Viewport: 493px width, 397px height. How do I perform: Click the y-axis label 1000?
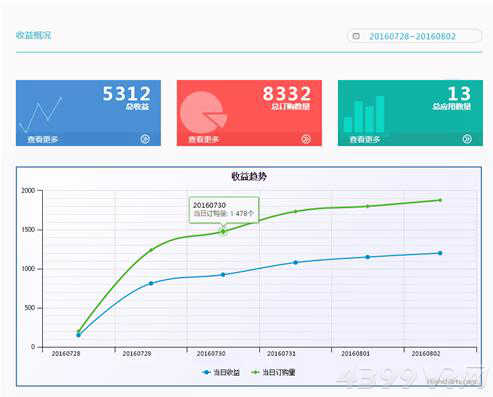pyautogui.click(x=28, y=269)
